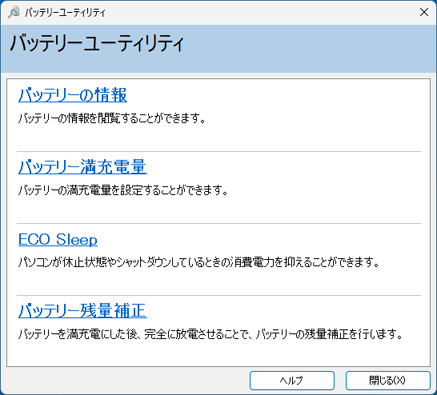
Task: Click the description about 残量補正を行います
Action: (x=211, y=334)
